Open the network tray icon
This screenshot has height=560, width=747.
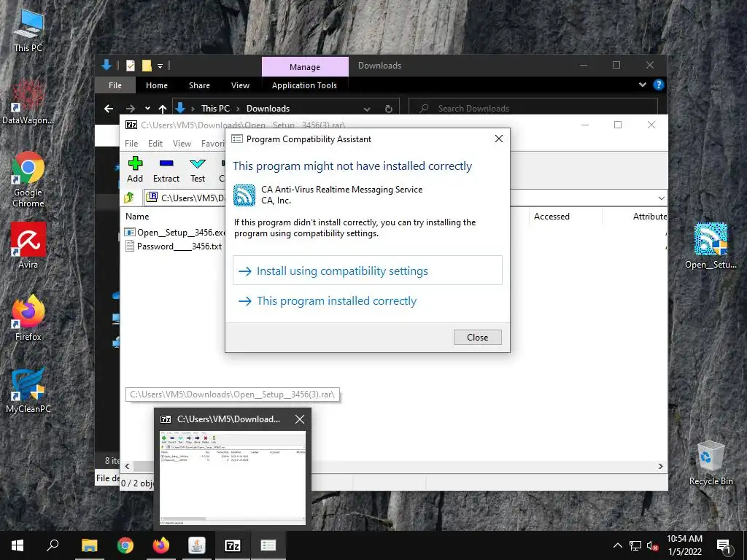click(635, 545)
